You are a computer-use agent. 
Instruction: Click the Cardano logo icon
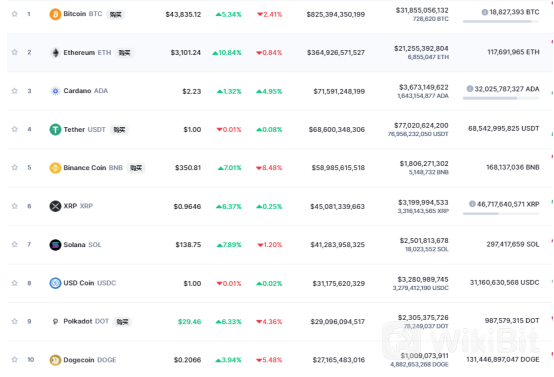click(x=55, y=91)
